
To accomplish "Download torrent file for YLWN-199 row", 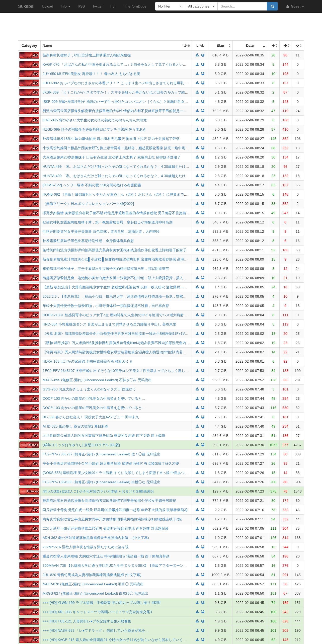I will (x=197, y=603).
